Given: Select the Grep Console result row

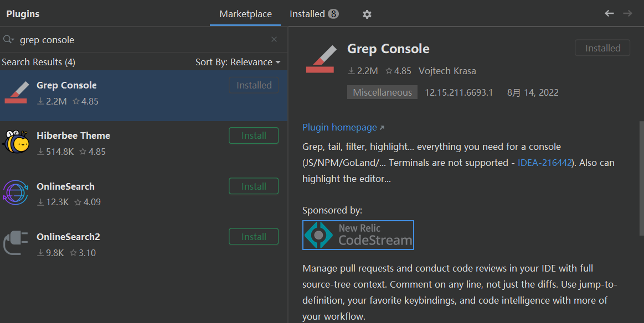Looking at the screenshot, I should (144, 95).
